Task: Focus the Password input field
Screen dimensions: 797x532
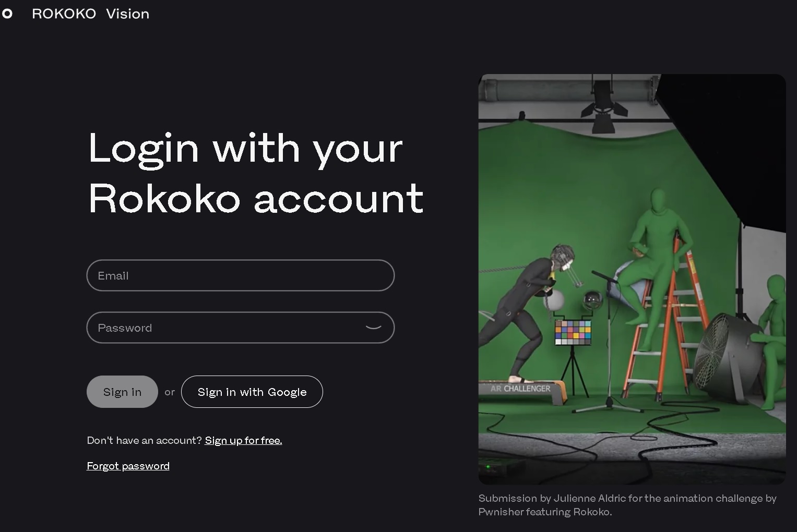Action: click(224, 328)
